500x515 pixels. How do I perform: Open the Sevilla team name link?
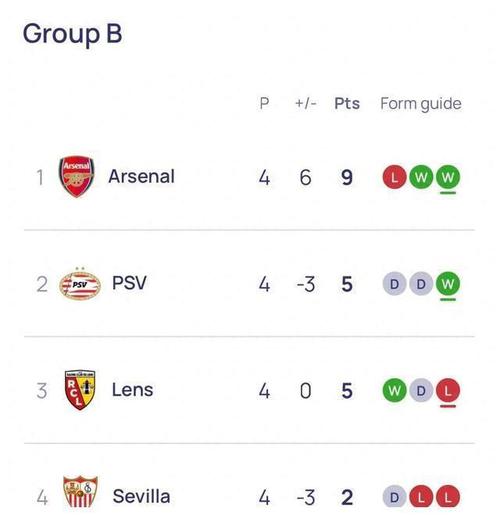[x=141, y=496]
